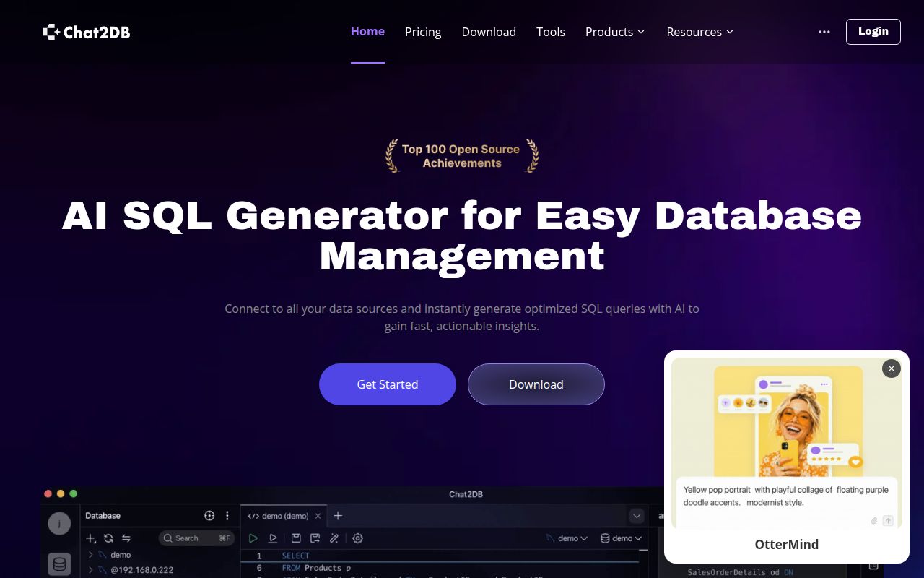Click the swap arrows icon beside refresh

(126, 538)
